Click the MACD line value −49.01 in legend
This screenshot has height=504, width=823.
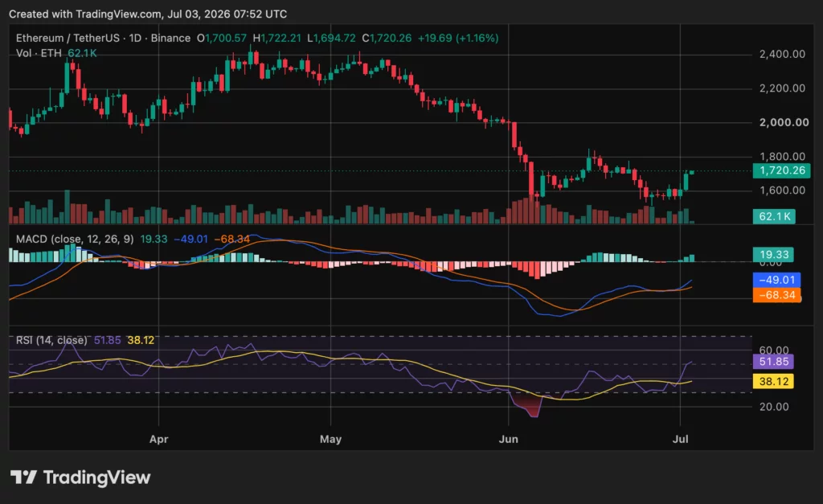tap(190, 239)
